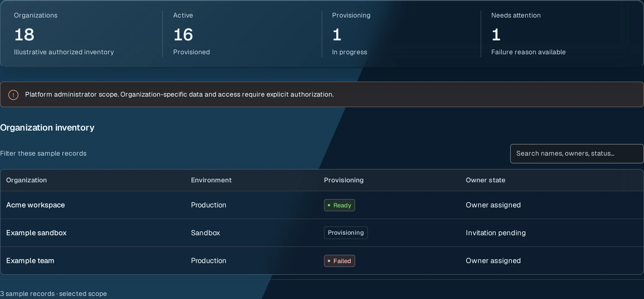Open the Example sandbox organization row
The height and width of the screenshot is (299, 644).
(322, 233)
